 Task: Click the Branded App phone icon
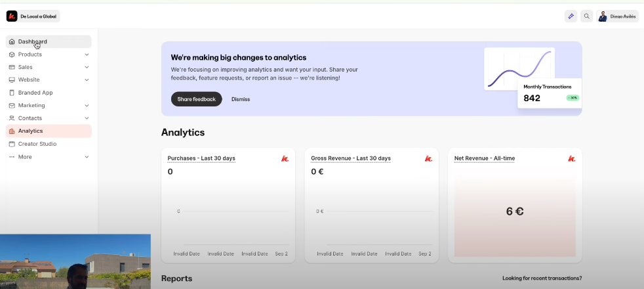[x=12, y=93]
